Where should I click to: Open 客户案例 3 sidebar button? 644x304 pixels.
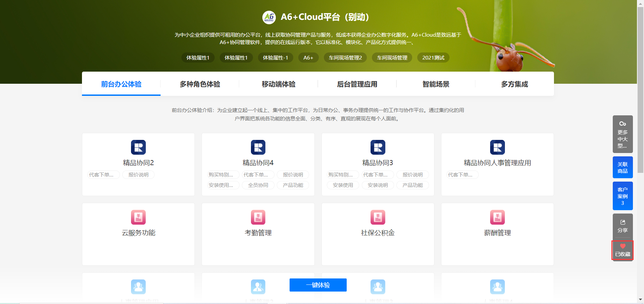pyautogui.click(x=622, y=196)
